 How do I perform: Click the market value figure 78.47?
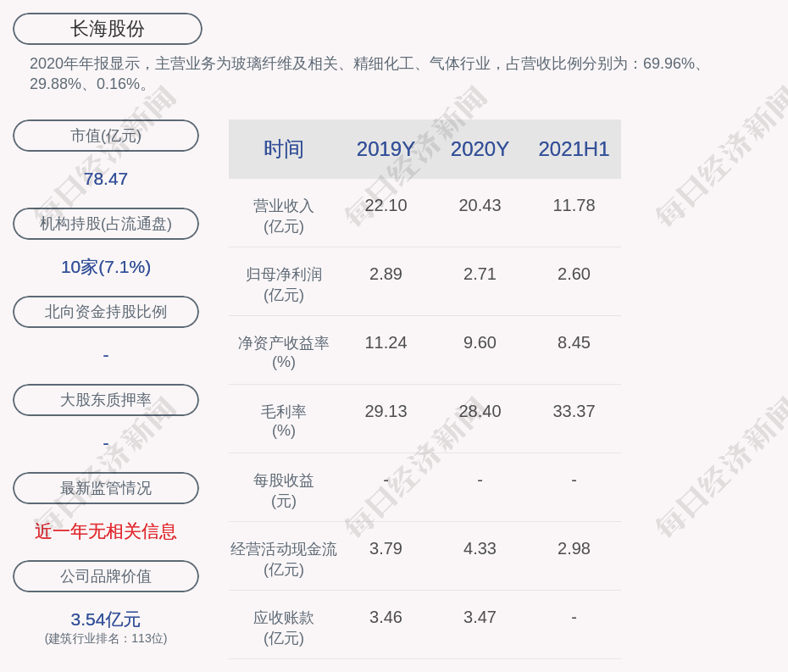(x=106, y=179)
